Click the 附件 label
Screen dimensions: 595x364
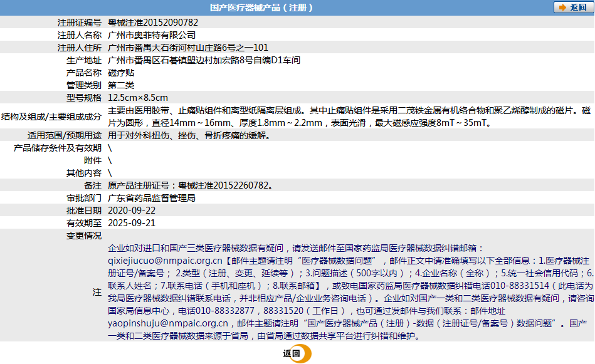93,160
